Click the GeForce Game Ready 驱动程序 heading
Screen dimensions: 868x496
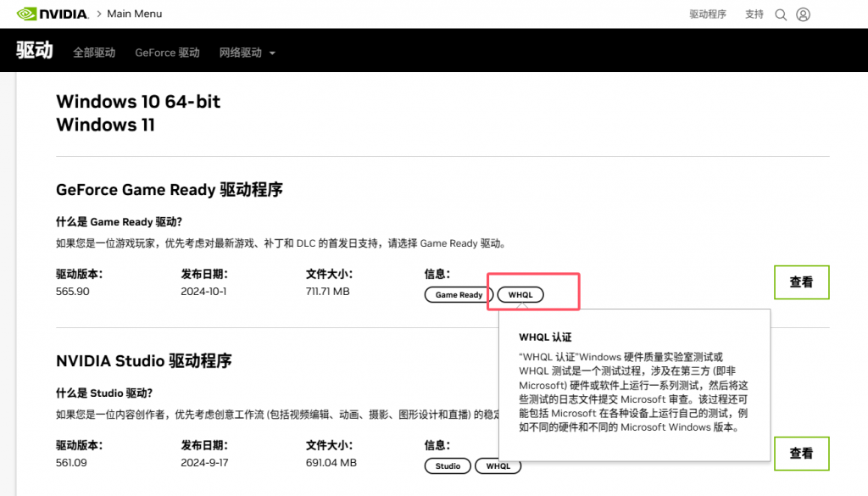point(169,190)
